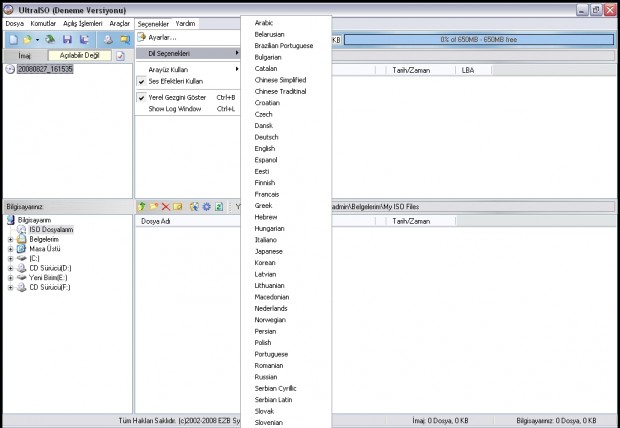Screen dimensions: 620x428
Task: Click the Yeni Birim(E:) drive icon
Action: click(x=21, y=278)
